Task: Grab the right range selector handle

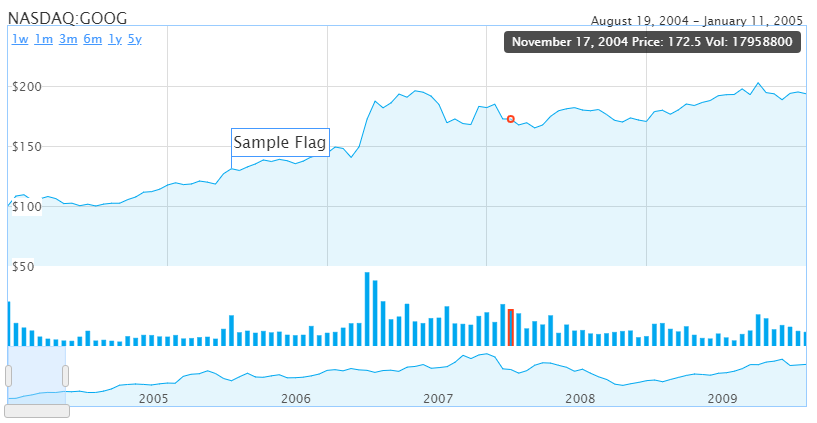Action: click(66, 376)
